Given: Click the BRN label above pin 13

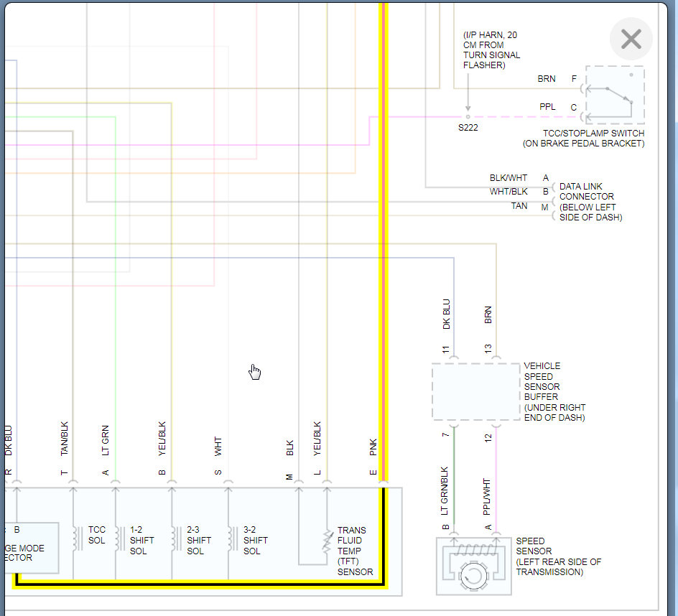Looking at the screenshot, I should 488,314.
